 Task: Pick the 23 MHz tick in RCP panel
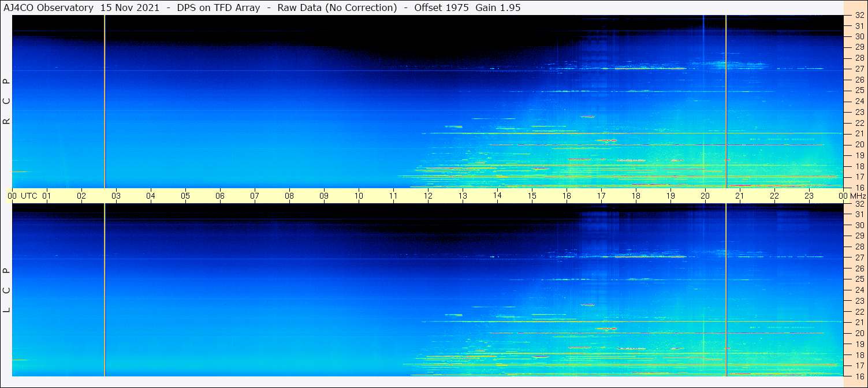click(x=859, y=112)
